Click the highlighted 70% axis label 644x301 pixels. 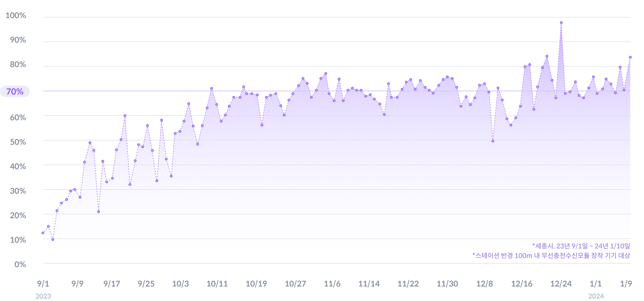(15, 91)
